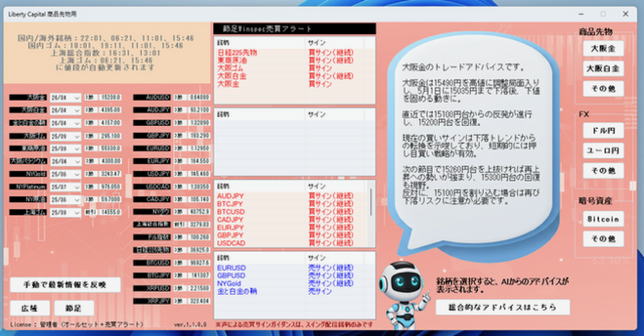644x336 pixels.
Task: Click その他 button under 暗号資産
Action: pos(603,239)
